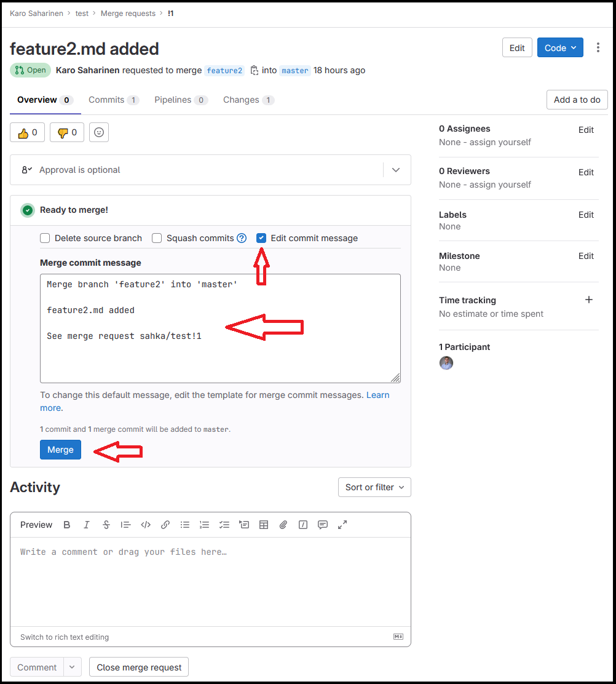Click inside the merge commit message box
The width and height of the screenshot is (616, 684).
pos(220,357)
